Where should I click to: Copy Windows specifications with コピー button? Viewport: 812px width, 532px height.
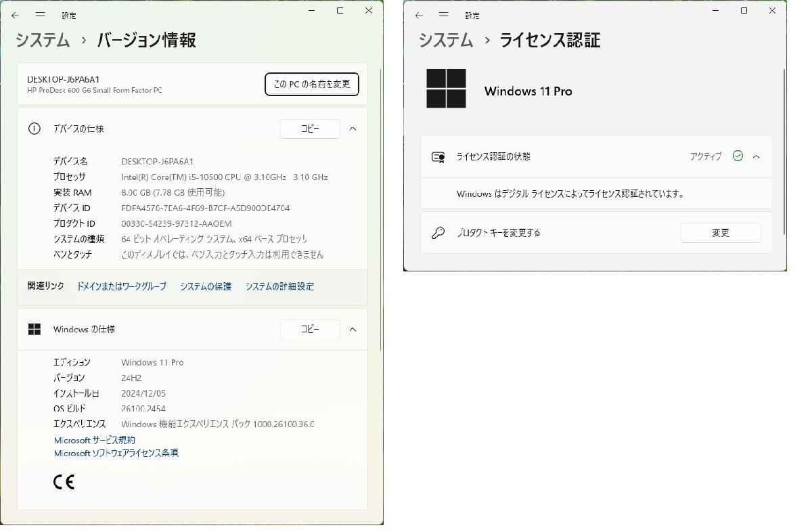pos(310,329)
